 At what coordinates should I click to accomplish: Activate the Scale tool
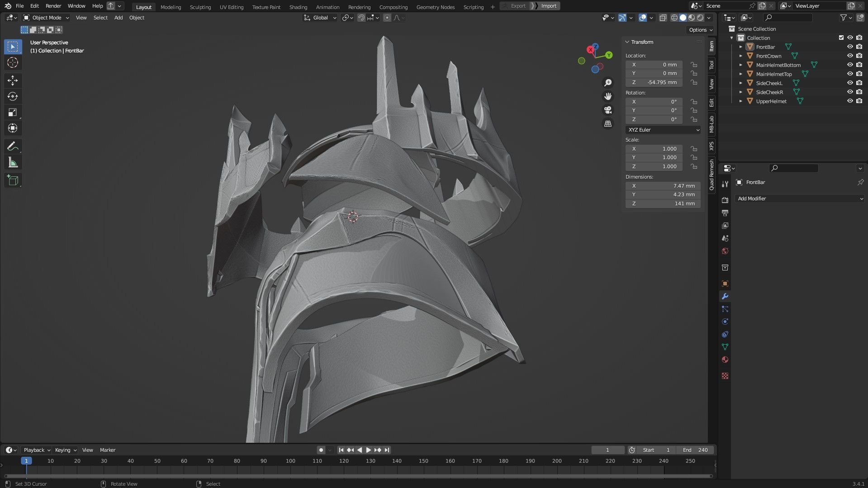pos(13,113)
